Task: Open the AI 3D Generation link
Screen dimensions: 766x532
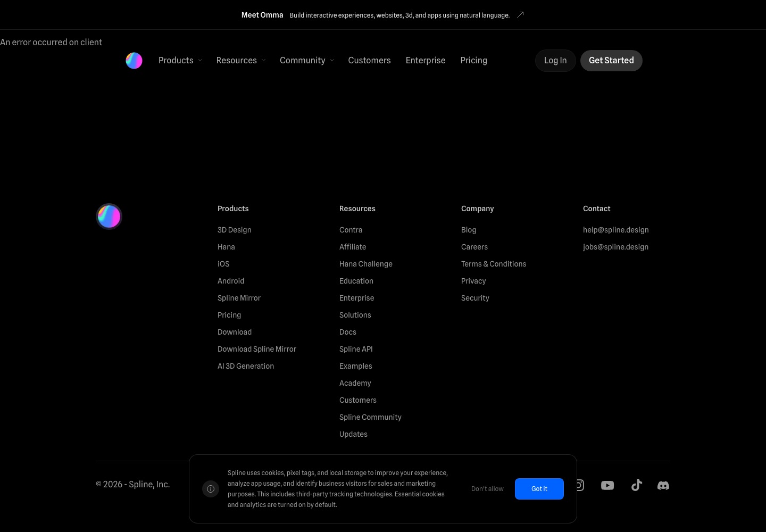Action: 246,366
